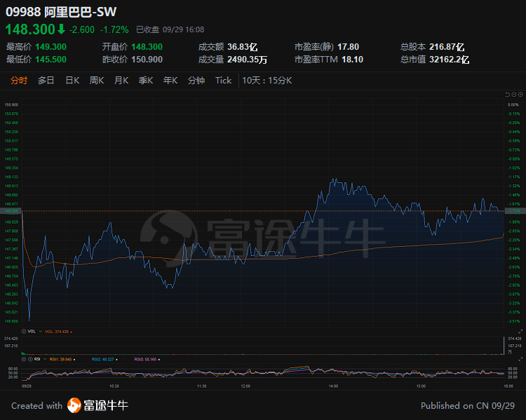Click the -2.600 price change
The height and width of the screenshot is (420, 526).
coord(82,30)
